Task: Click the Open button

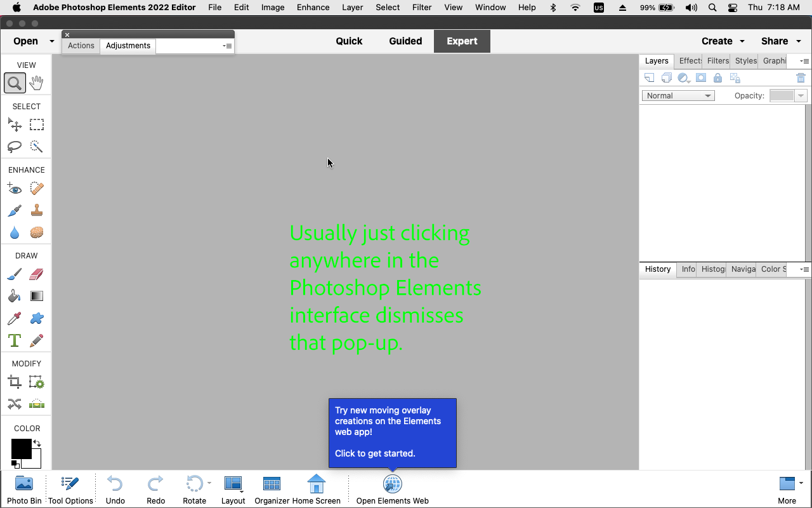Action: 25,41
